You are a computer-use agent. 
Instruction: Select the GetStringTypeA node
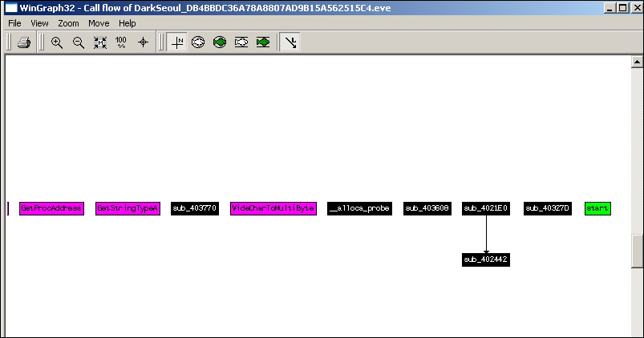128,208
